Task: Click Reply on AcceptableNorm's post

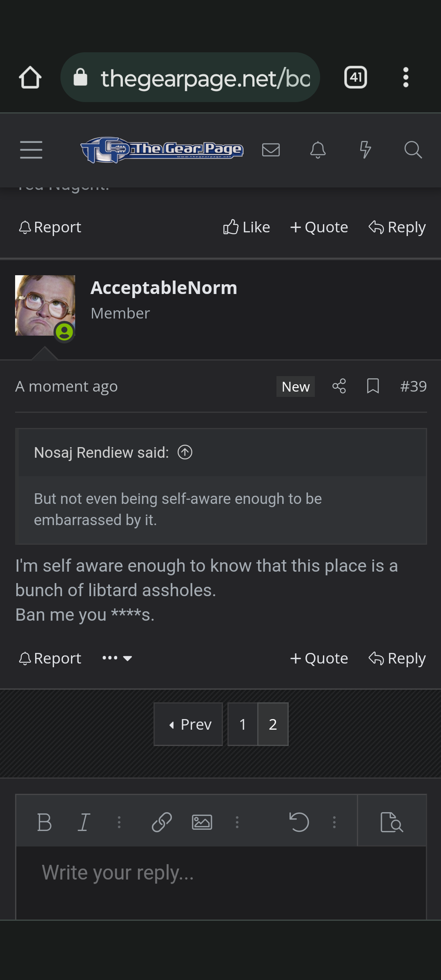Action: pyautogui.click(x=397, y=658)
